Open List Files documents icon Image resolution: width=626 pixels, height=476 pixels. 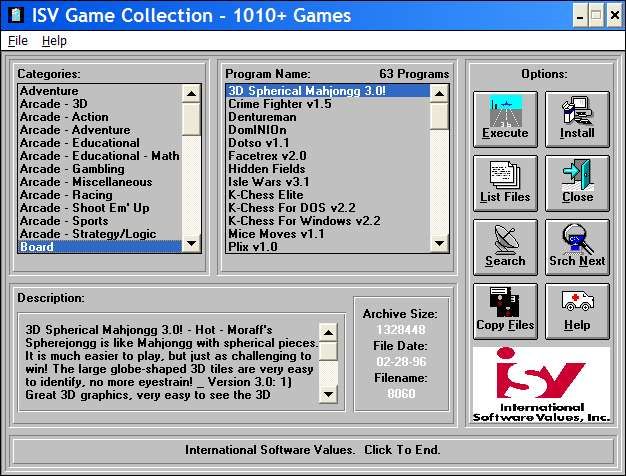pyautogui.click(x=505, y=183)
